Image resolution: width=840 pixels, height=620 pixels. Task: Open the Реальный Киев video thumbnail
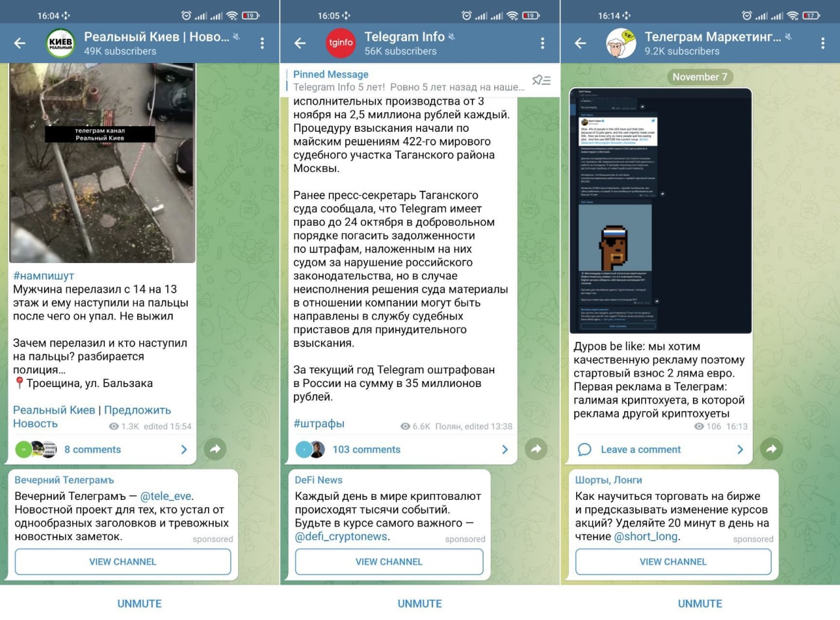(102, 163)
